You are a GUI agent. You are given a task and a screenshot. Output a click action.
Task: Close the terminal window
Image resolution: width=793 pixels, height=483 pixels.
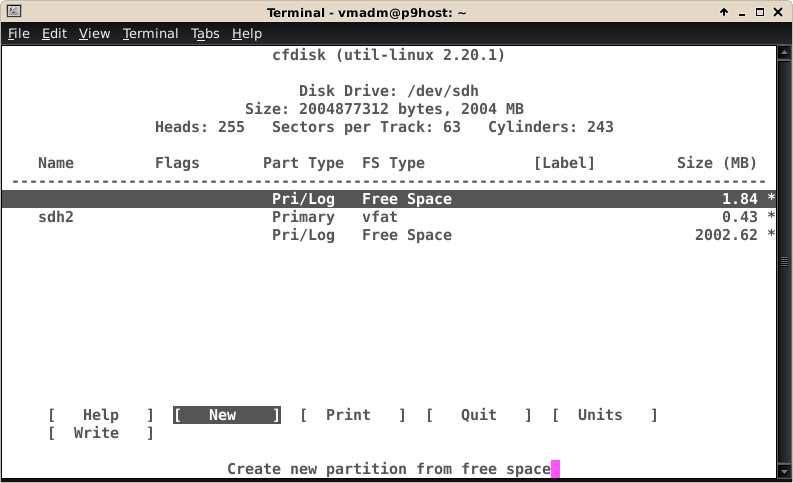pos(780,11)
